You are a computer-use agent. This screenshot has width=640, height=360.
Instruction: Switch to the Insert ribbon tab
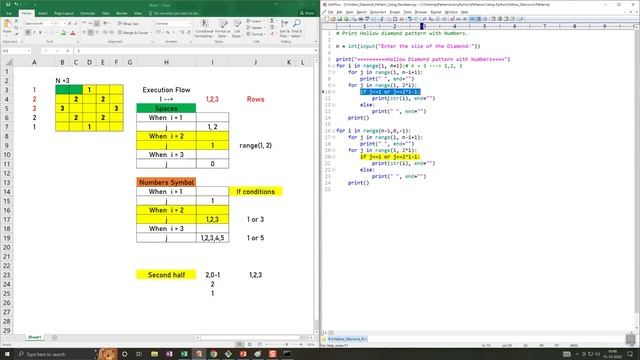pyautogui.click(x=42, y=13)
